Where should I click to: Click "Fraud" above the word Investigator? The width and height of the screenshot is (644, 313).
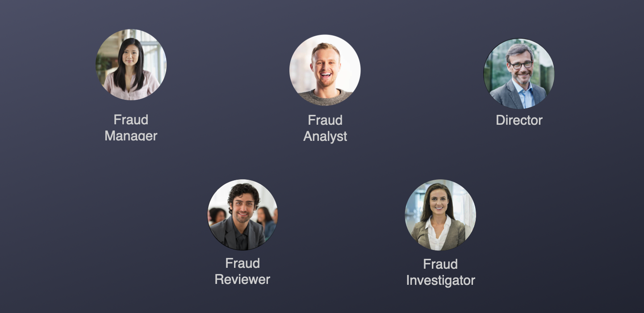click(440, 264)
